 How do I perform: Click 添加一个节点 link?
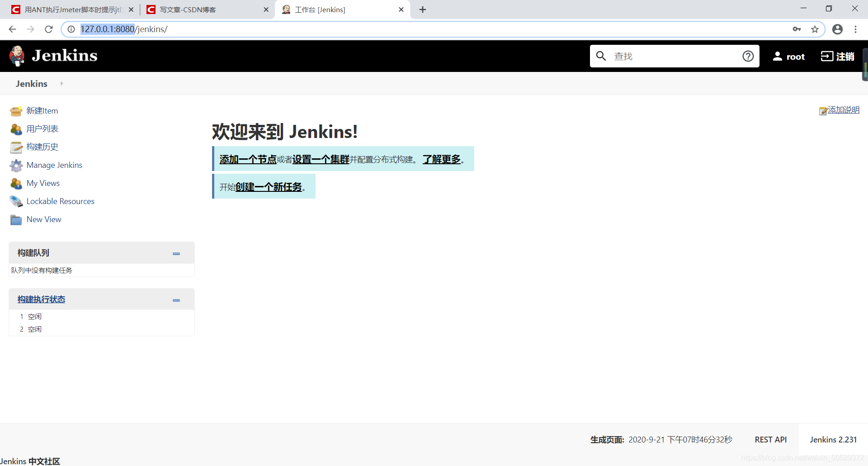pyautogui.click(x=248, y=159)
